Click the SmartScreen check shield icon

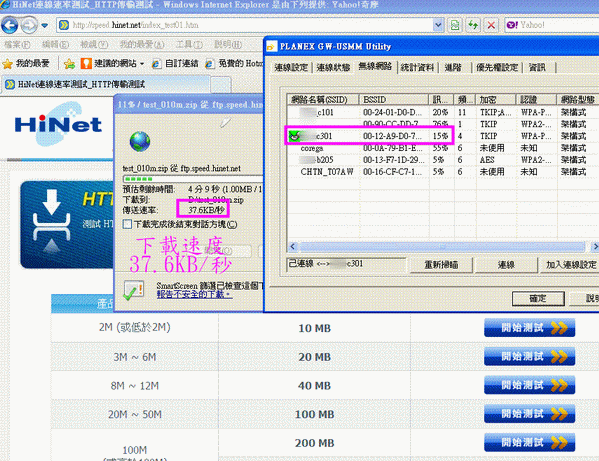click(x=134, y=290)
